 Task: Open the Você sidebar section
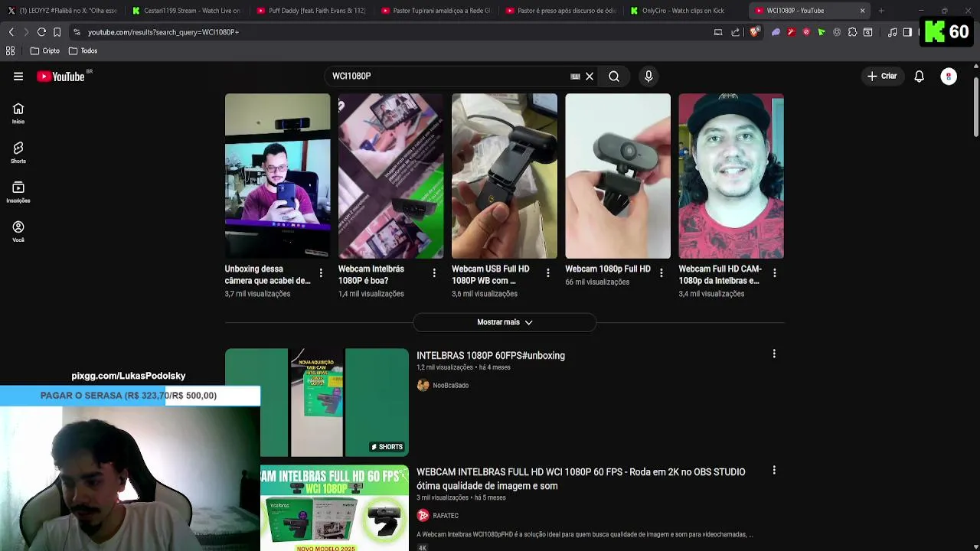tap(18, 232)
